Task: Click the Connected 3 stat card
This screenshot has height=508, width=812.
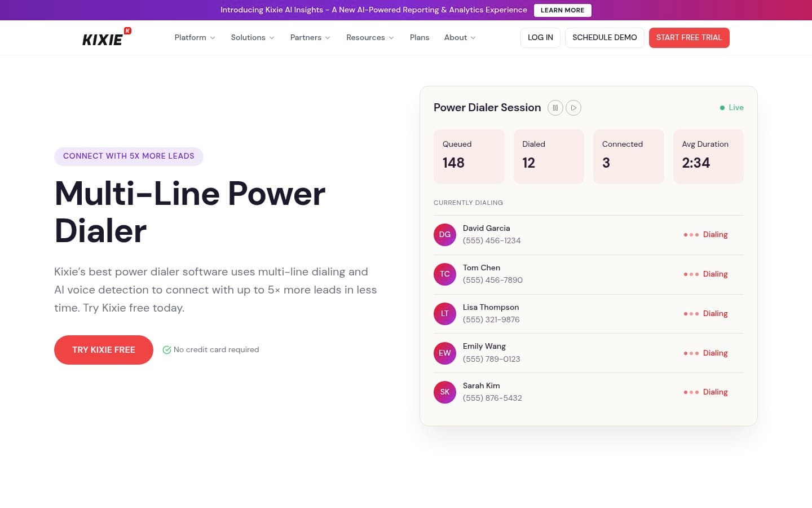Action: [629, 156]
